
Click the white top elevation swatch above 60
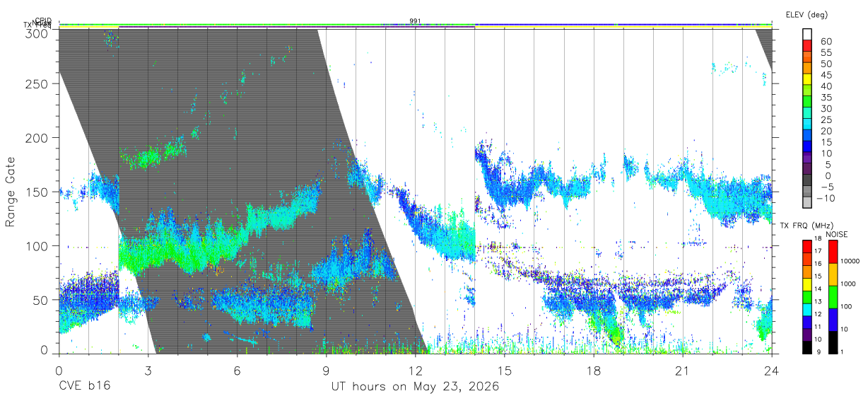click(808, 35)
